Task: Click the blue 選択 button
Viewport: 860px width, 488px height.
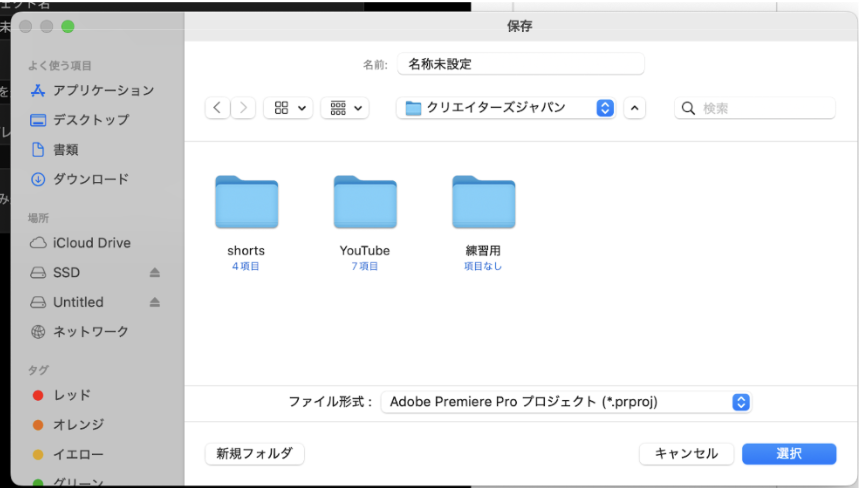Action: [789, 454]
